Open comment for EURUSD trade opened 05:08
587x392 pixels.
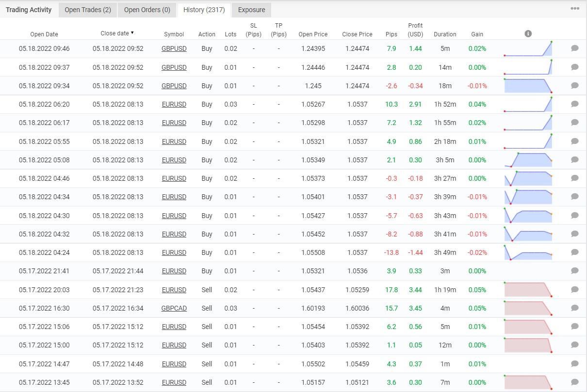coord(575,159)
